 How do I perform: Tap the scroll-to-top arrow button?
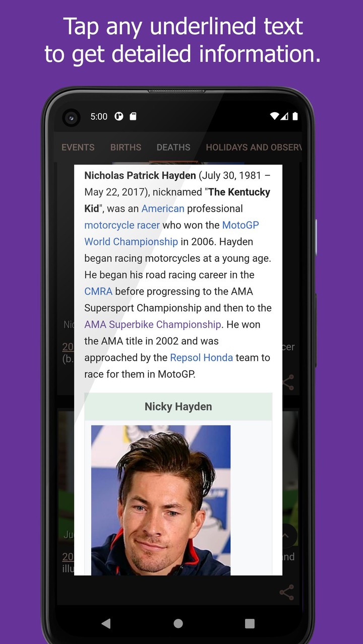285,536
